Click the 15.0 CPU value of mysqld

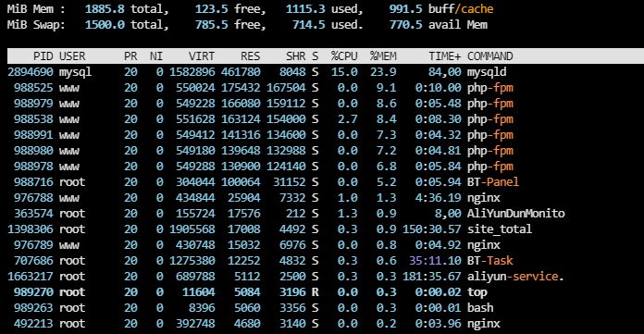click(344, 72)
